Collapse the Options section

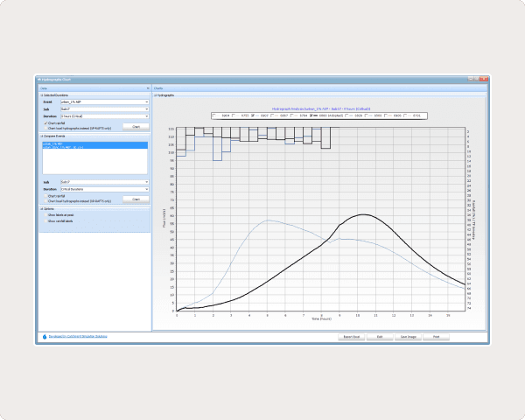pyautogui.click(x=40, y=208)
